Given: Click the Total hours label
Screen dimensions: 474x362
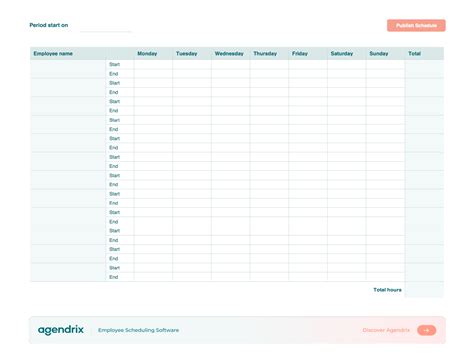Looking at the screenshot, I should [x=387, y=290].
